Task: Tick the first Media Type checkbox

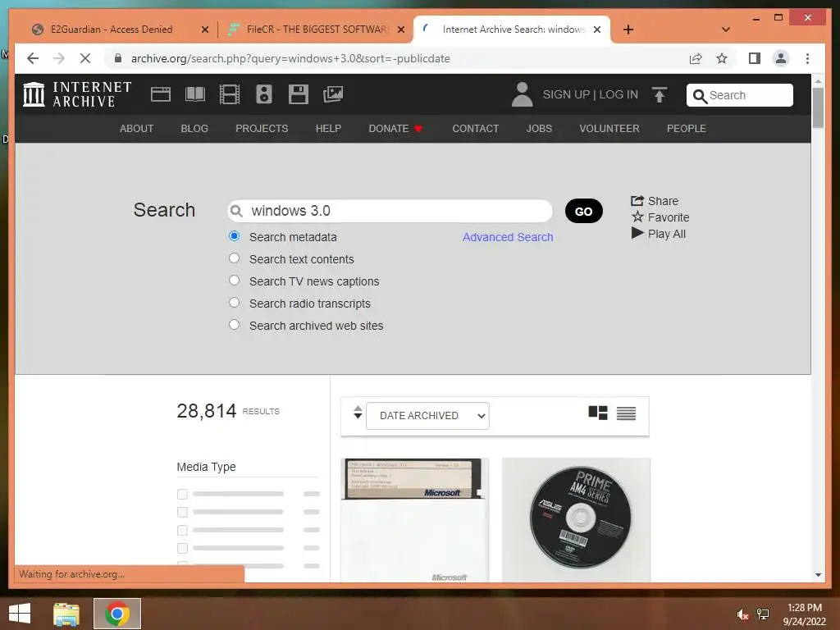Action: [182, 494]
